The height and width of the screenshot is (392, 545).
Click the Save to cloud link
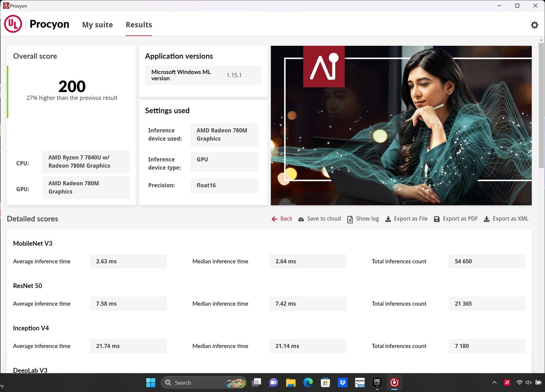coord(324,219)
